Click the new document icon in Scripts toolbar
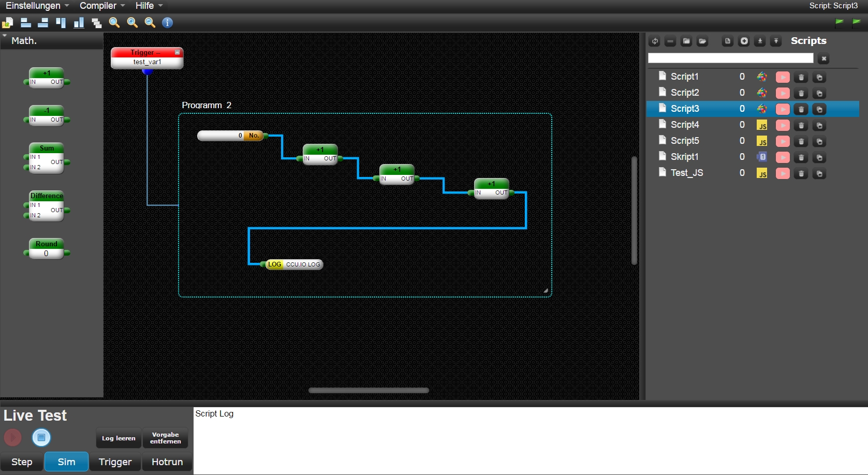Viewport: 868px width, 475px height. click(x=728, y=41)
